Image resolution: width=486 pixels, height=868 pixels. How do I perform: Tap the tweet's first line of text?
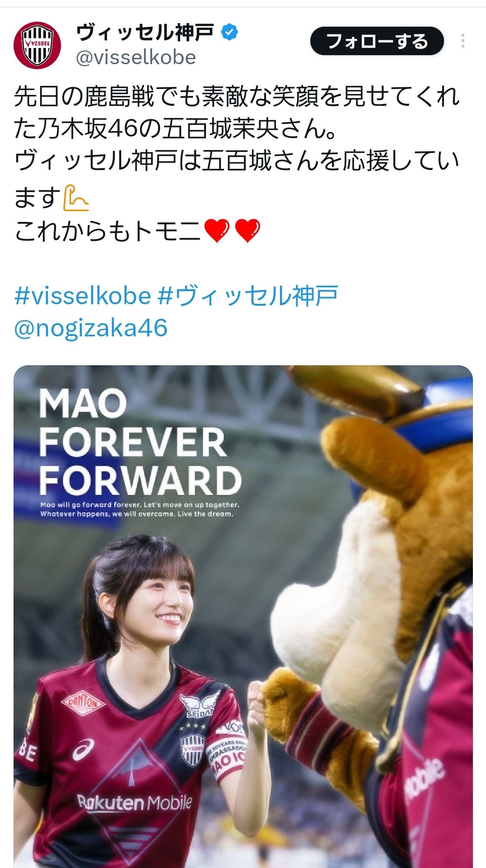click(x=237, y=96)
